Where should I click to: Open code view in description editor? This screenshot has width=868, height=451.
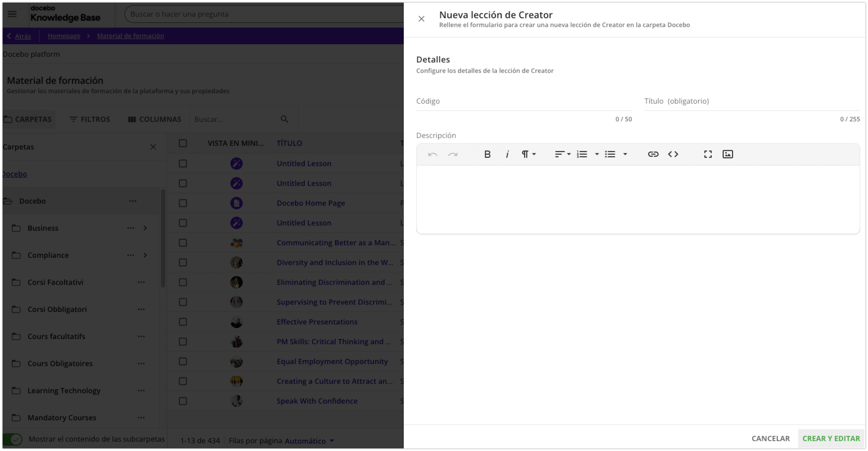(x=673, y=154)
